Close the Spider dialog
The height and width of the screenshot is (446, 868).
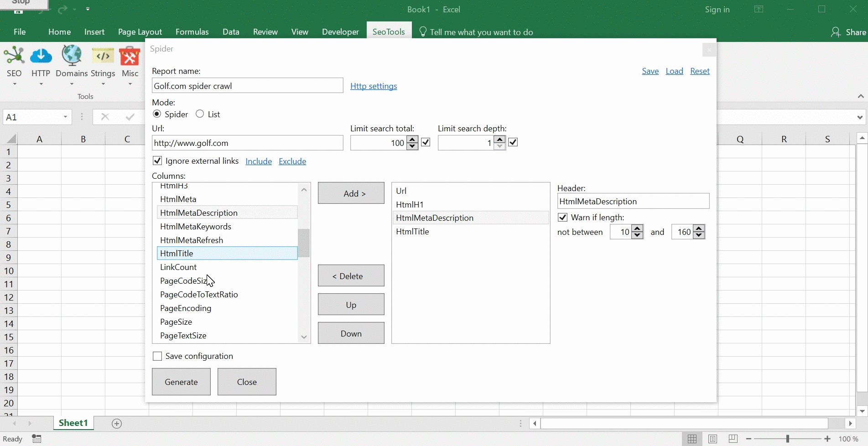pos(709,50)
